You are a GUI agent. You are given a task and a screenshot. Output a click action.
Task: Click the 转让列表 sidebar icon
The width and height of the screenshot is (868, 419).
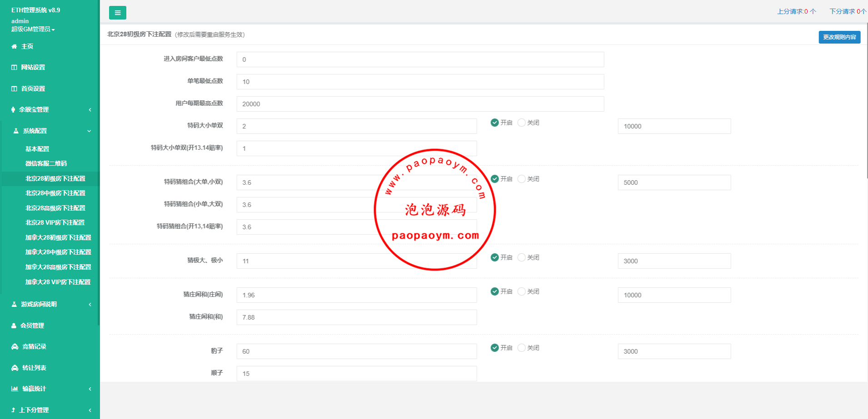[15, 368]
